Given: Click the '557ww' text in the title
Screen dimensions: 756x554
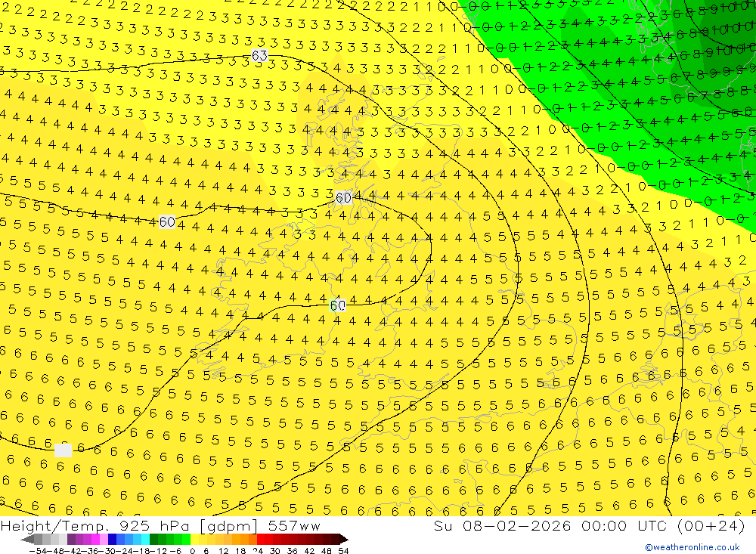Looking at the screenshot, I should coord(294,526).
